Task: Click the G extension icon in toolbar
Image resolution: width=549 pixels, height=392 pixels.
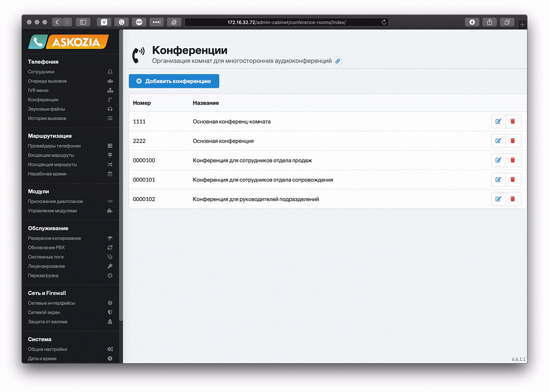Action: pyautogui.click(x=122, y=22)
